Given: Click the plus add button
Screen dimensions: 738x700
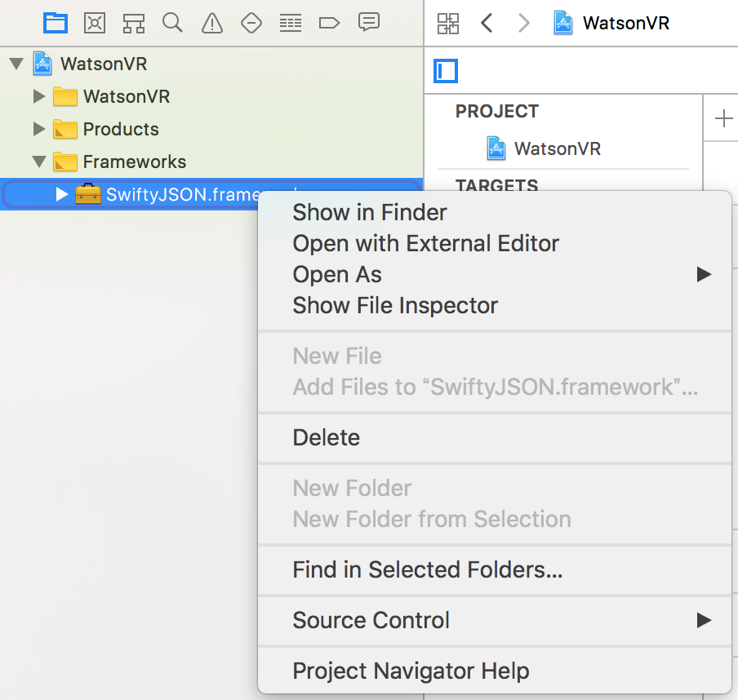Looking at the screenshot, I should (x=723, y=118).
